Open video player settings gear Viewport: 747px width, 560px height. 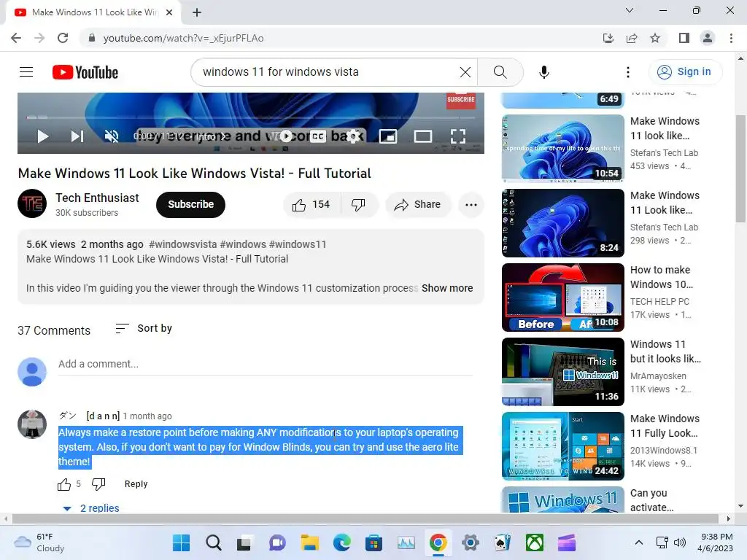click(353, 136)
